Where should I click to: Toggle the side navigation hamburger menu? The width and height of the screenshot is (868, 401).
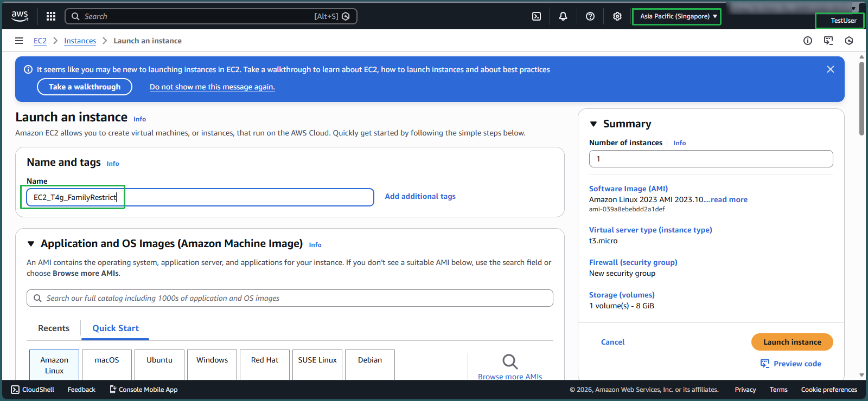click(19, 41)
